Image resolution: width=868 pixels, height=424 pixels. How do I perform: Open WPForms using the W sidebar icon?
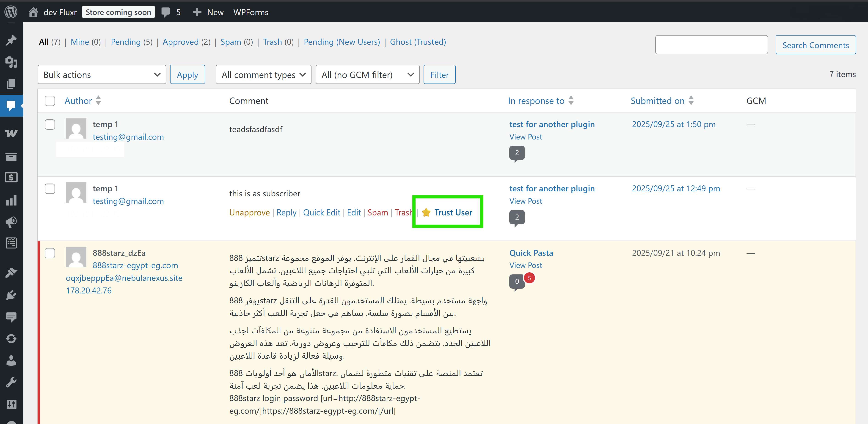(11, 133)
